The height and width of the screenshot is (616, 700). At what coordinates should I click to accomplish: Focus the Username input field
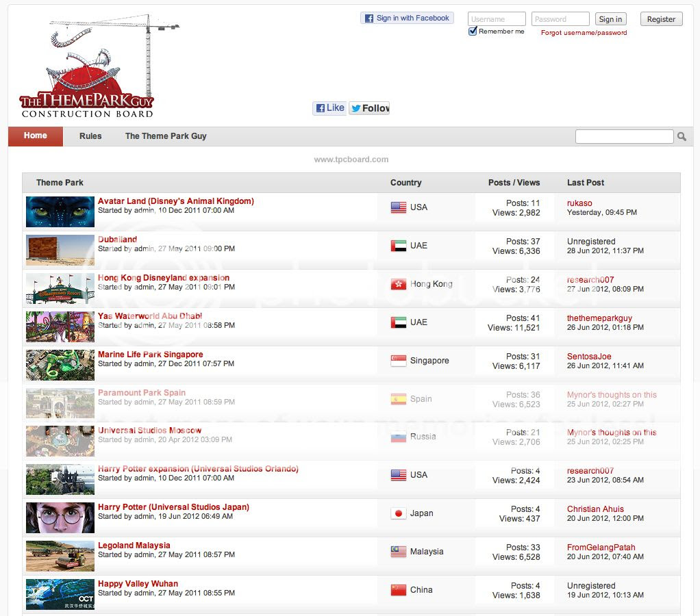point(497,19)
